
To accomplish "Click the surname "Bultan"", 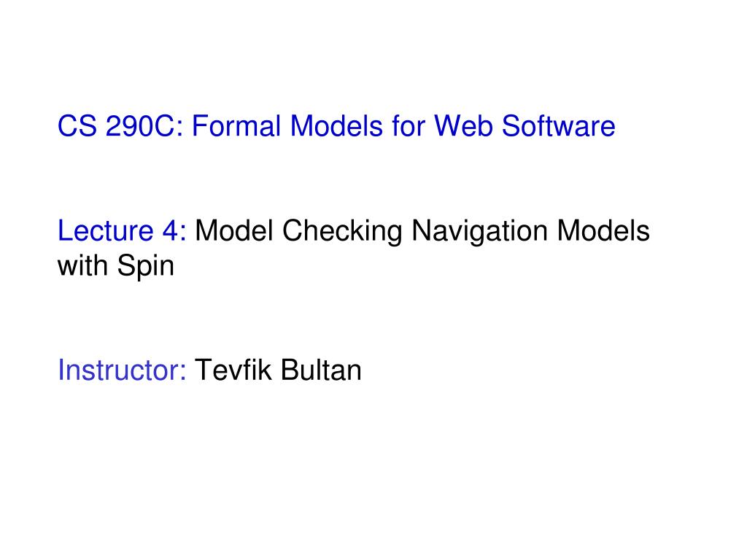I will point(321,370).
